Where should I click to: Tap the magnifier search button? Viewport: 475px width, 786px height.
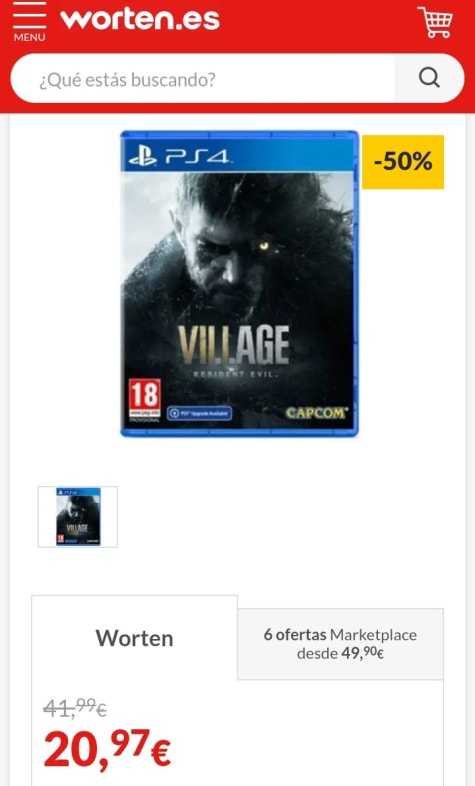point(429,78)
